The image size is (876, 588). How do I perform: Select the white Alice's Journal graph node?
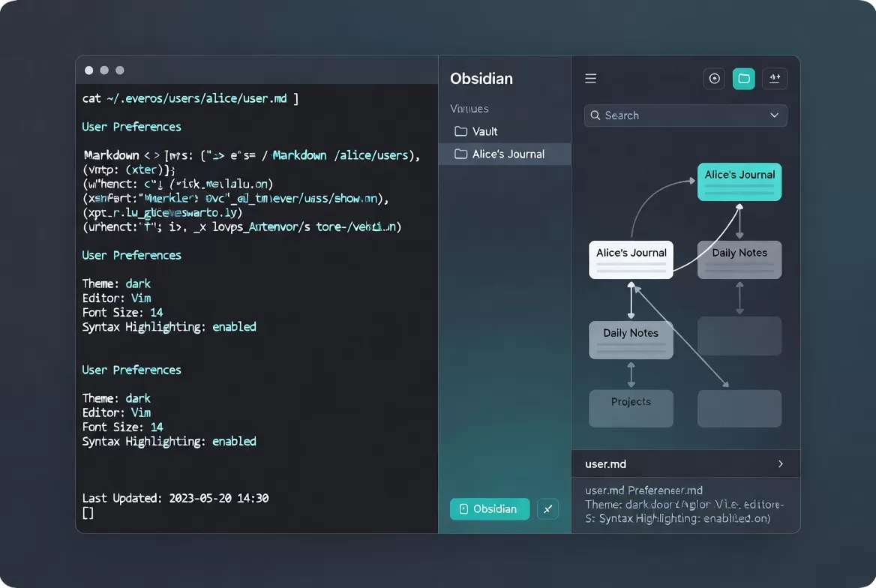(631, 260)
